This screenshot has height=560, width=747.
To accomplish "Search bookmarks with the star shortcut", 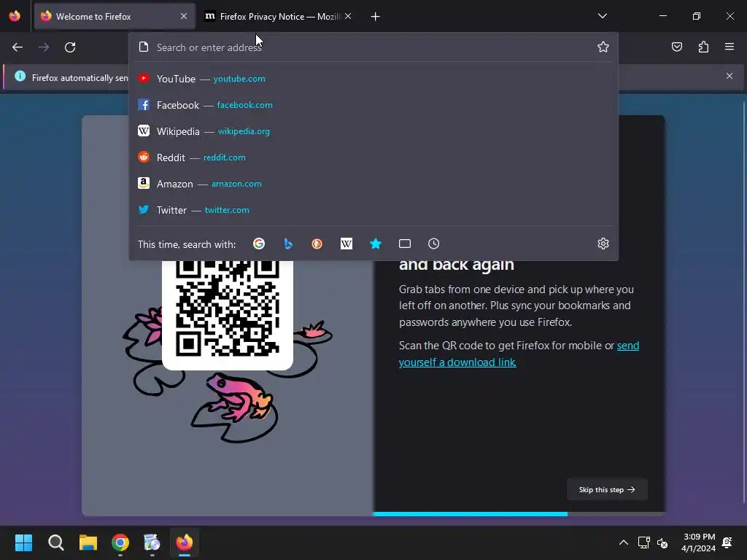I will pyautogui.click(x=376, y=244).
